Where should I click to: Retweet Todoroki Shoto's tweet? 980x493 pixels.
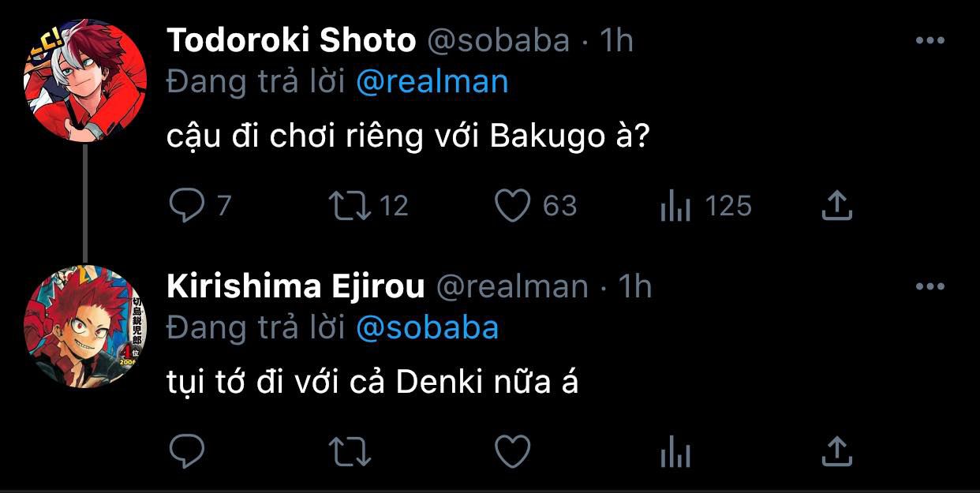pyautogui.click(x=350, y=207)
